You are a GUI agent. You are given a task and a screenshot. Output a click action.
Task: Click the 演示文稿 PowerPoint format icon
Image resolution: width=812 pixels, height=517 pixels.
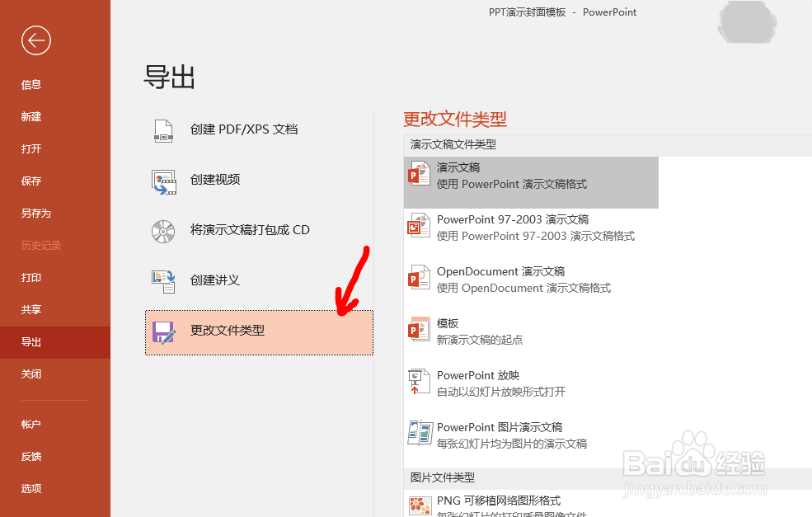coord(419,173)
